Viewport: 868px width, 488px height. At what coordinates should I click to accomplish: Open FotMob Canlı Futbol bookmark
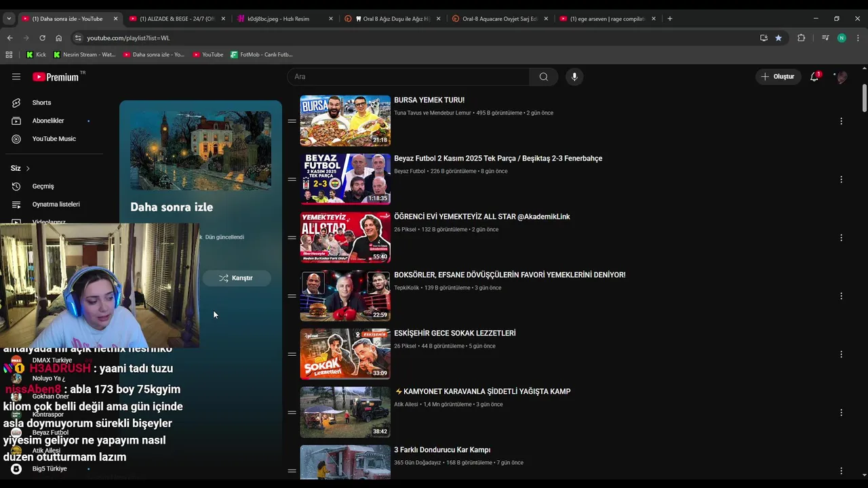[x=262, y=54]
